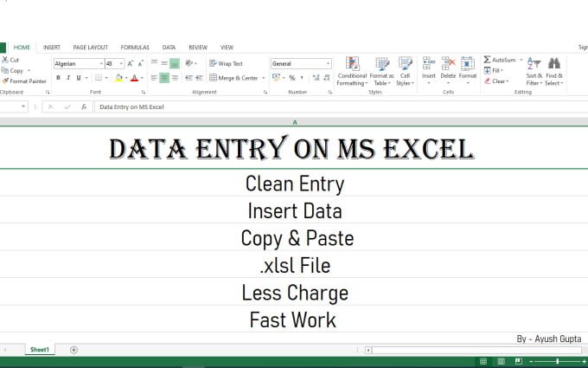The image size is (588, 368).
Task: Click the Increase Indent icon
Action: (199, 78)
